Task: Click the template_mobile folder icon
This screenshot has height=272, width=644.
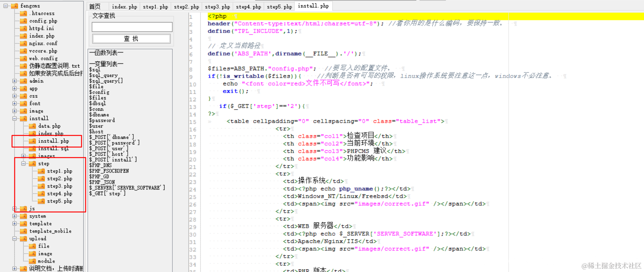Action: pos(24,231)
